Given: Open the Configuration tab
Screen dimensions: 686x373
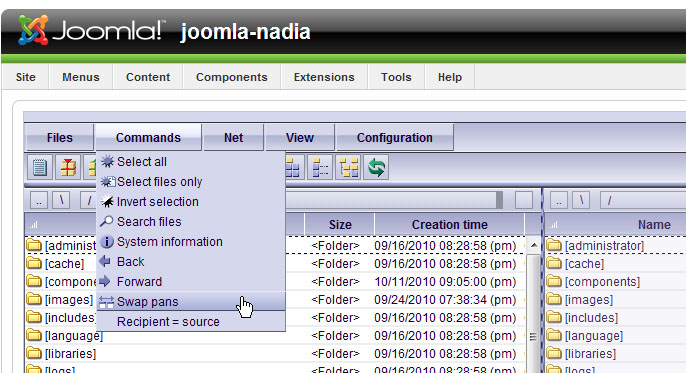Looking at the screenshot, I should click(395, 138).
